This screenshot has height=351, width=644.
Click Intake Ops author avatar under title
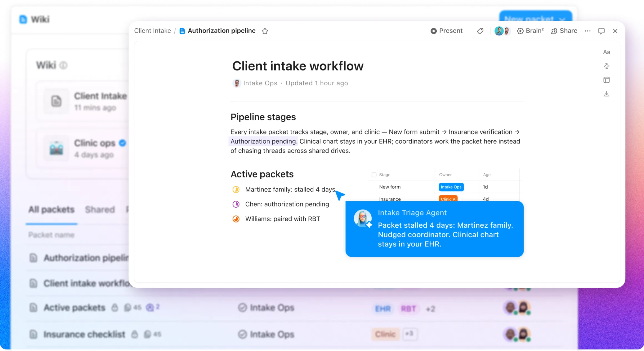[237, 83]
